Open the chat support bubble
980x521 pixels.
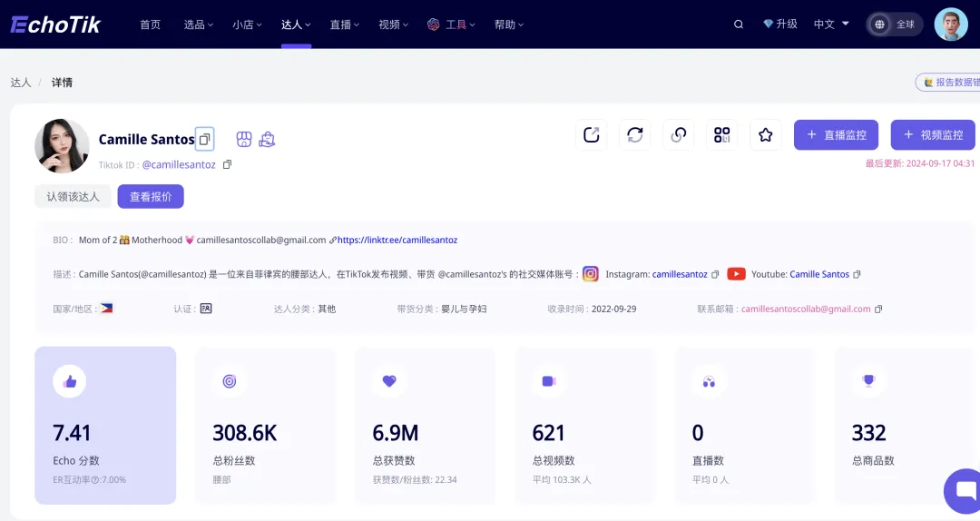tap(965, 491)
